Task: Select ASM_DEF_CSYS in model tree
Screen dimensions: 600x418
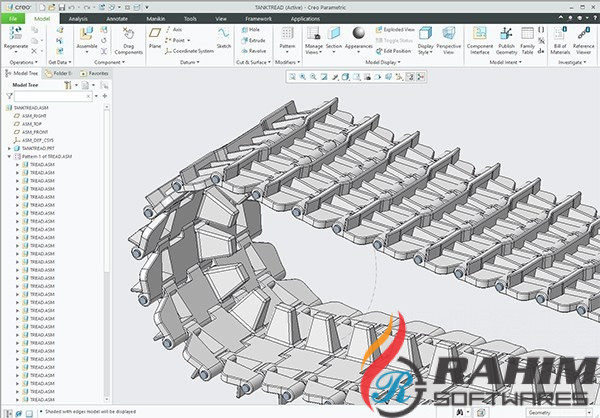Action: pos(34,140)
